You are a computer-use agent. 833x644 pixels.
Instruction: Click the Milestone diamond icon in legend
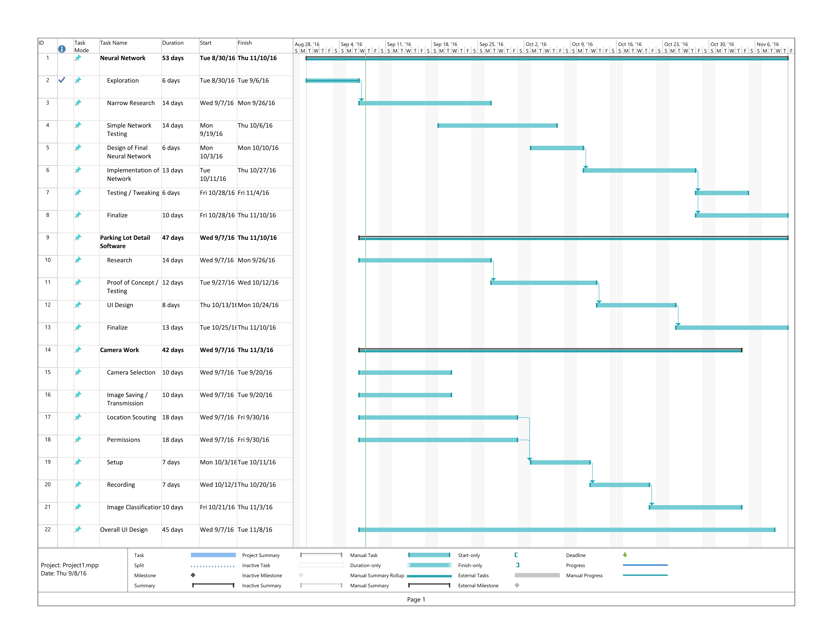tap(193, 575)
